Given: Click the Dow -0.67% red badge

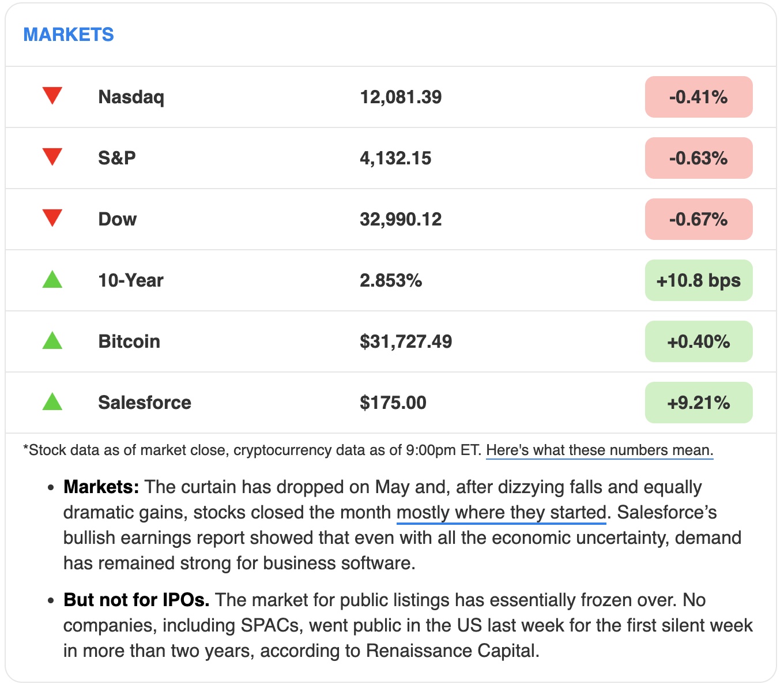Looking at the screenshot, I should (x=699, y=219).
